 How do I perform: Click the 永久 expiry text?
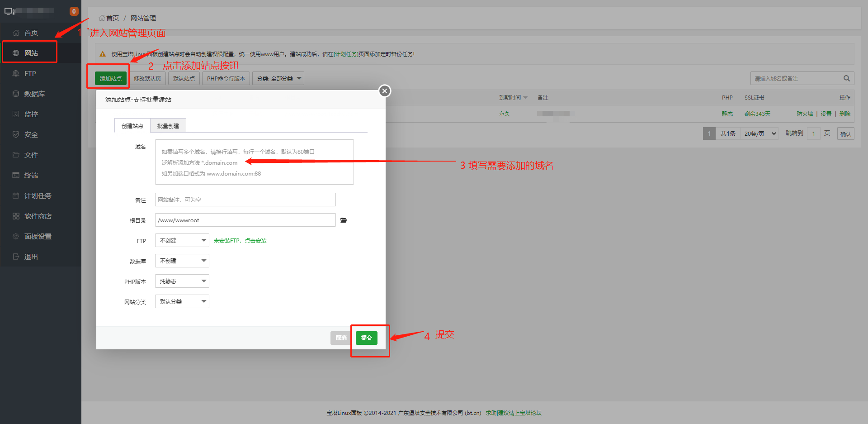[x=504, y=114]
